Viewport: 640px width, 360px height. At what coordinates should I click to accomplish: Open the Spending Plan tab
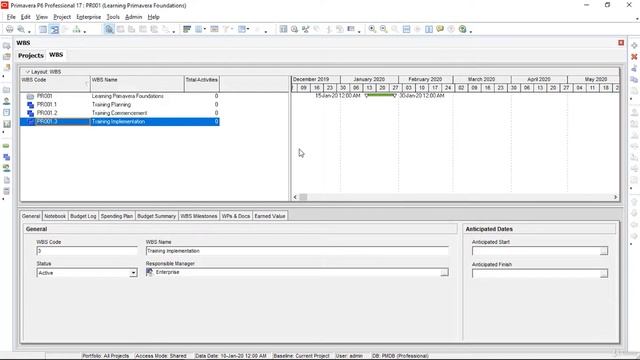click(117, 216)
